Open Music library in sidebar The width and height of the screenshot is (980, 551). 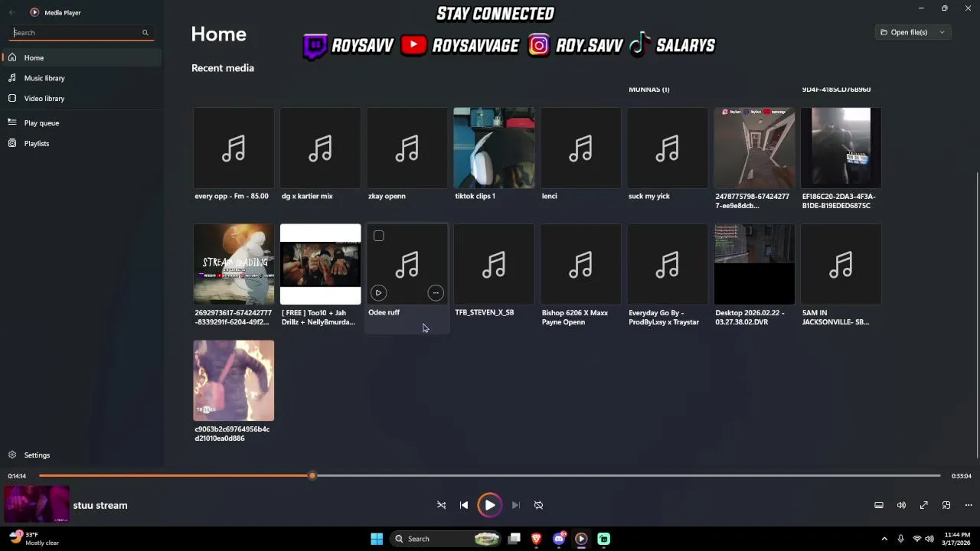coord(81,78)
